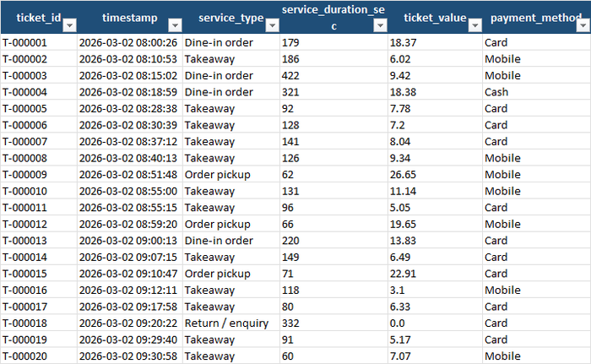Select cell T-000007
591x364 pixels.
coord(39,142)
